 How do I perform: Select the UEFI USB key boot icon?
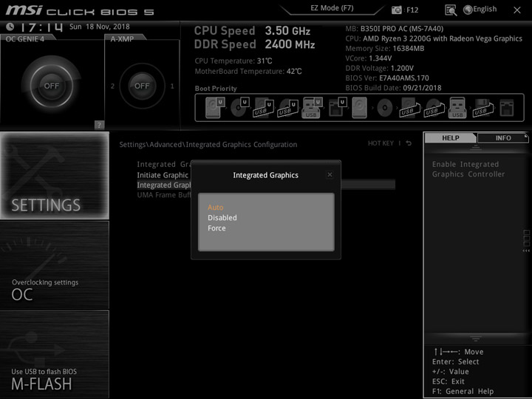pyautogui.click(x=312, y=108)
